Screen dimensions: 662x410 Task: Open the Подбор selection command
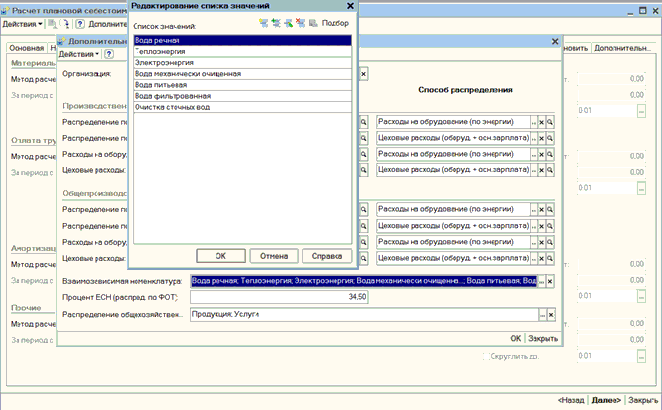335,23
